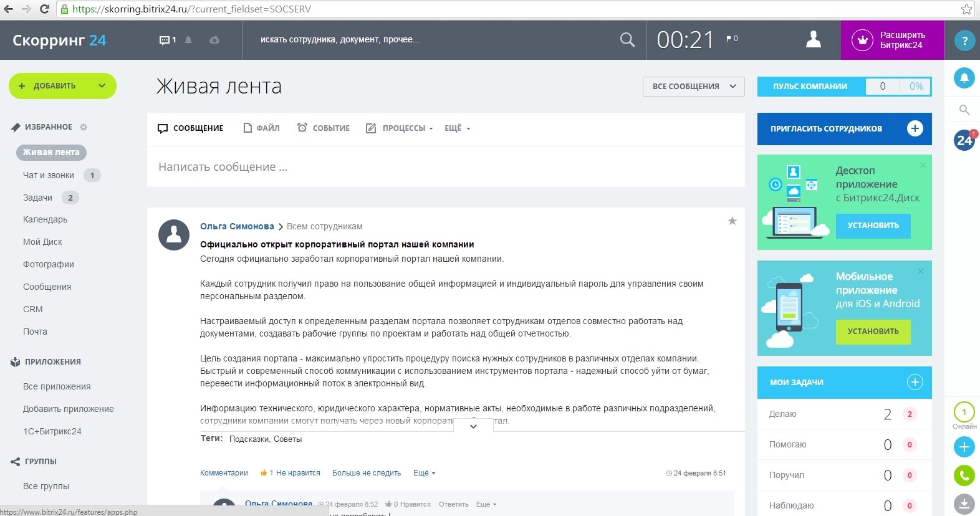Expand the green 'Добавить' dropdown button
The image size is (980, 516).
coord(102,86)
